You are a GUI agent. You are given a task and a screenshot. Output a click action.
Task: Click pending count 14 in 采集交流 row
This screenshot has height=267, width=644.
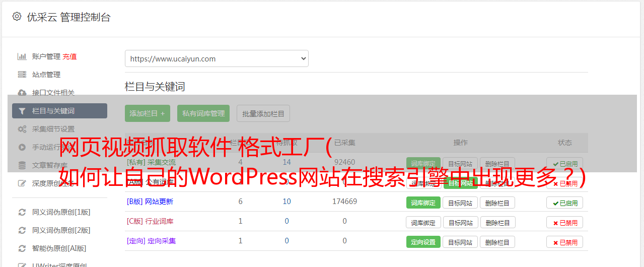tap(287, 162)
